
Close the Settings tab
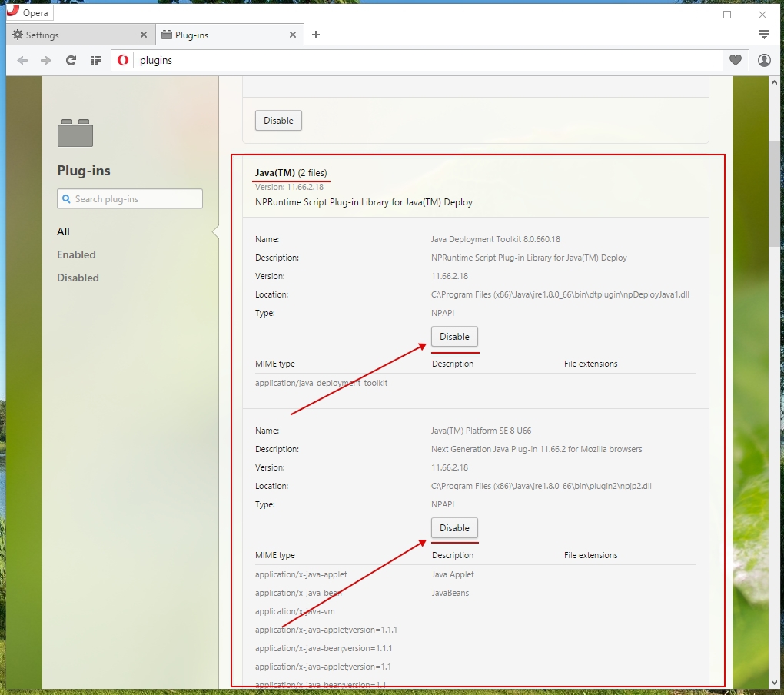point(144,35)
